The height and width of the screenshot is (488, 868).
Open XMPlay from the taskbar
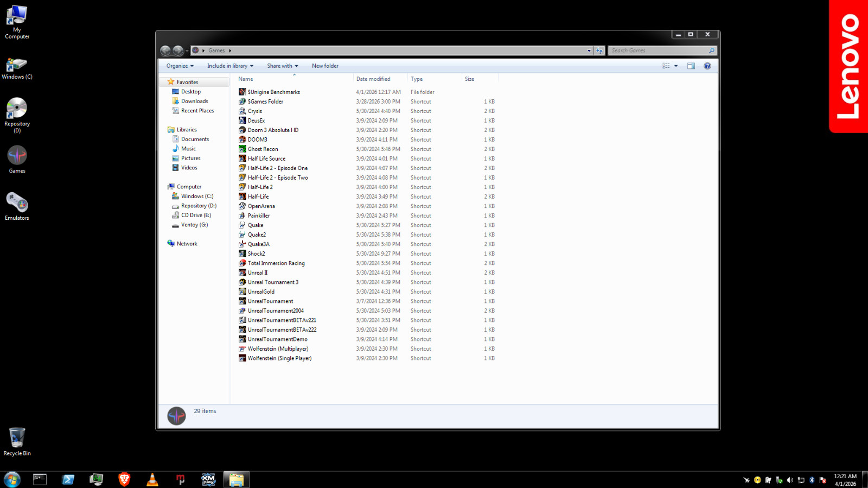point(208,479)
